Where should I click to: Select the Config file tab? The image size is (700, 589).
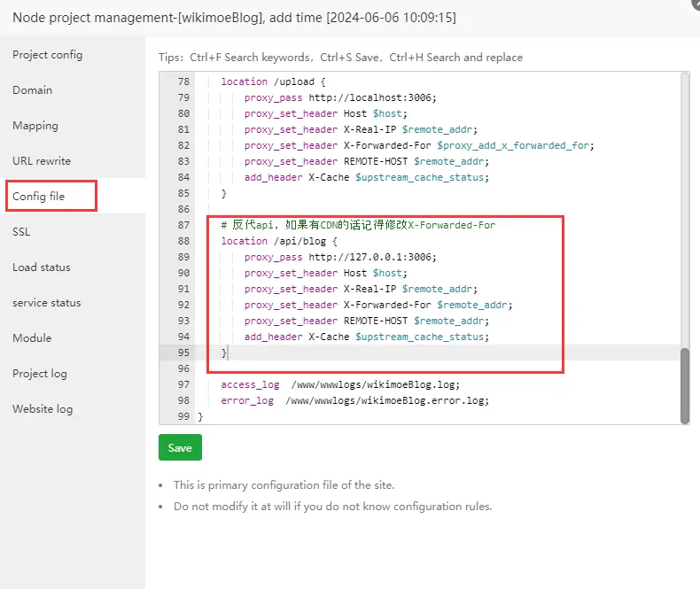click(x=39, y=197)
